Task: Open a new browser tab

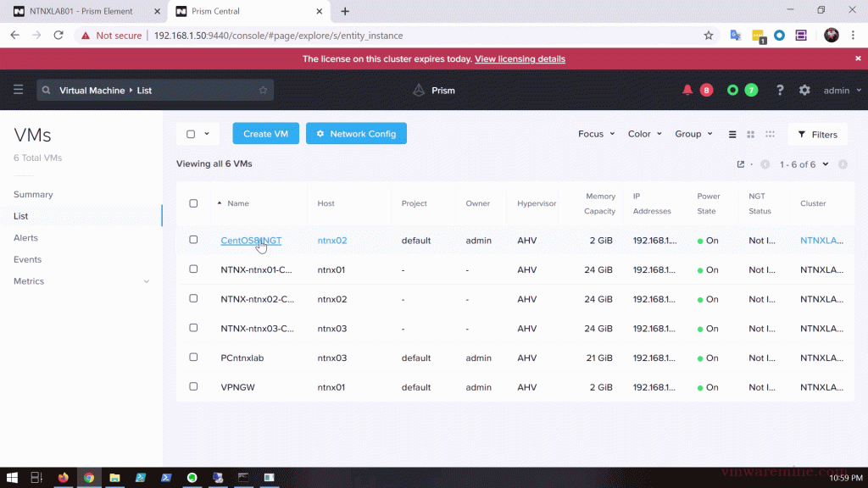Action: pos(345,11)
